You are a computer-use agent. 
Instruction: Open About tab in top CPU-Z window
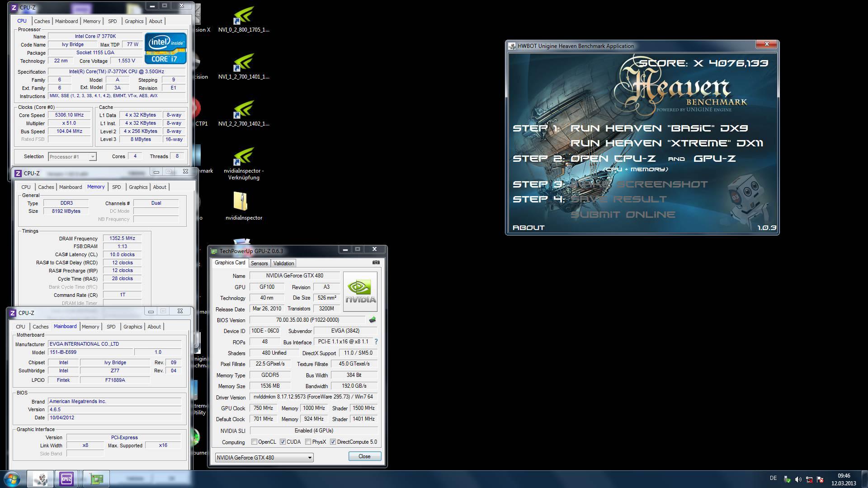point(156,21)
